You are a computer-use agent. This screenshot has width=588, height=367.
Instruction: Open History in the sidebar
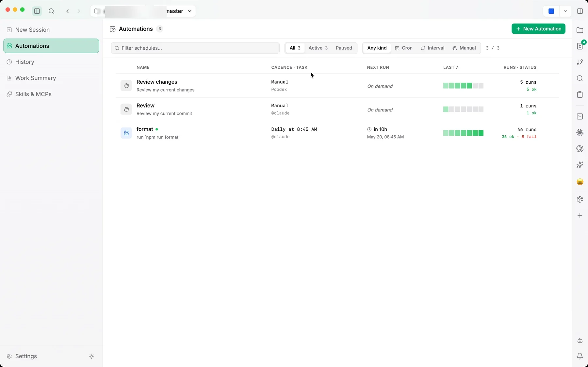click(x=51, y=62)
